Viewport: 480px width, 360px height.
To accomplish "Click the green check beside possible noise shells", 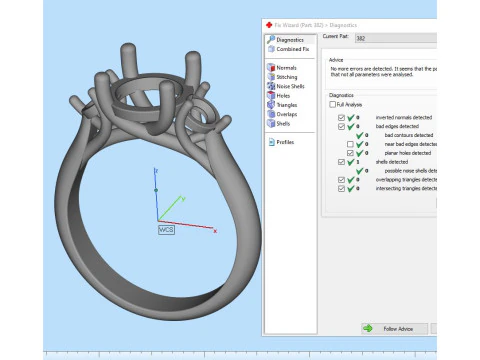I will [359, 171].
